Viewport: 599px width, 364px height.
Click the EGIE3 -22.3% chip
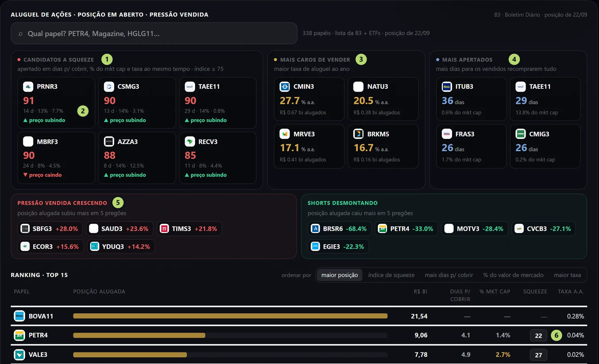[x=338, y=247]
